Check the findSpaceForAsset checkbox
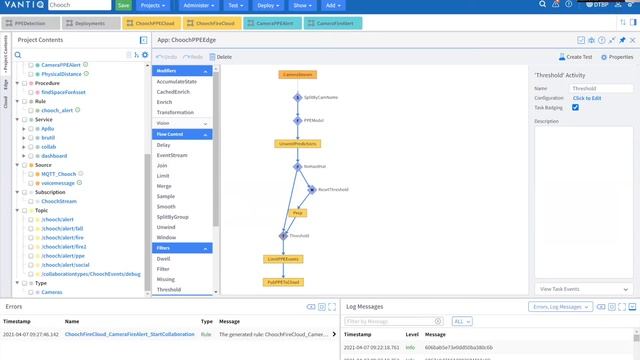 coord(31,92)
